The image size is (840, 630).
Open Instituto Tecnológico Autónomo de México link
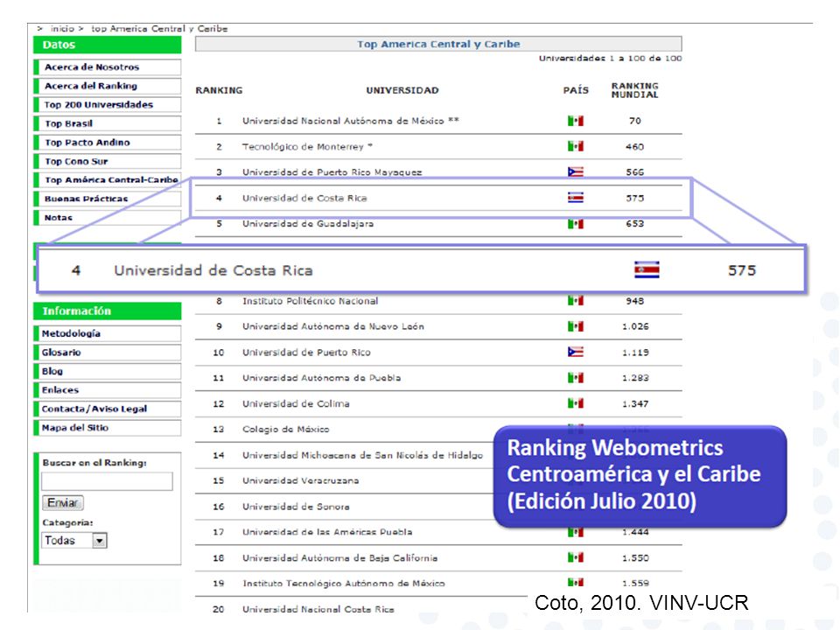pos(343,584)
